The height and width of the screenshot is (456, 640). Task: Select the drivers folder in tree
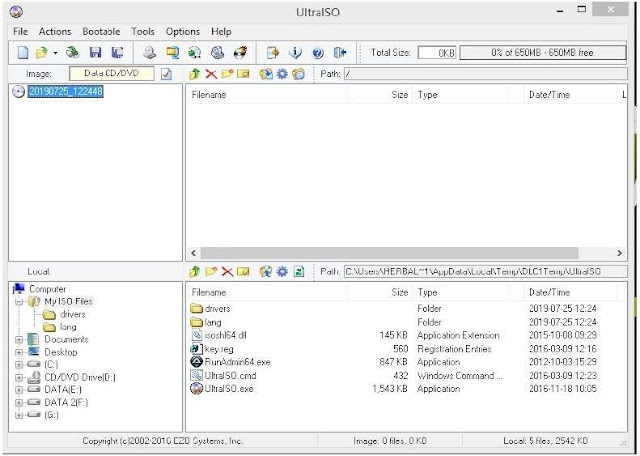(73, 314)
